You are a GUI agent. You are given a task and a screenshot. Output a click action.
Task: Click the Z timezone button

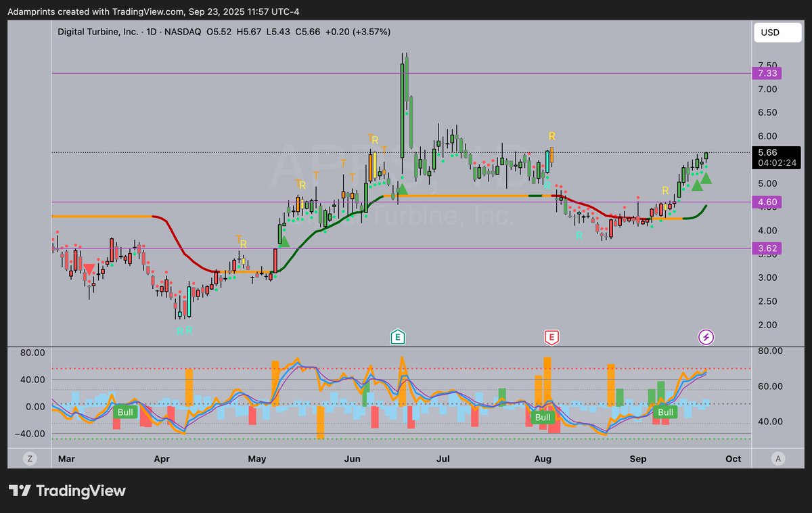[30, 458]
